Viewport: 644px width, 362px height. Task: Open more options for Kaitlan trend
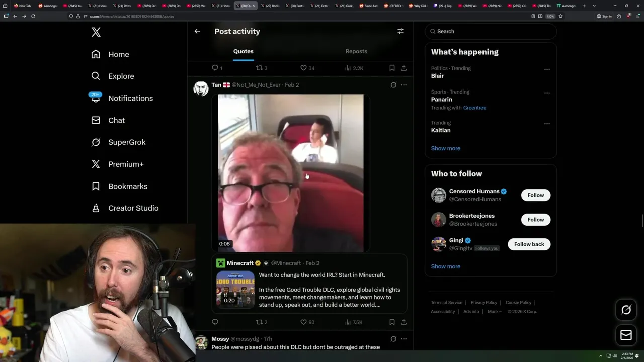(x=547, y=124)
